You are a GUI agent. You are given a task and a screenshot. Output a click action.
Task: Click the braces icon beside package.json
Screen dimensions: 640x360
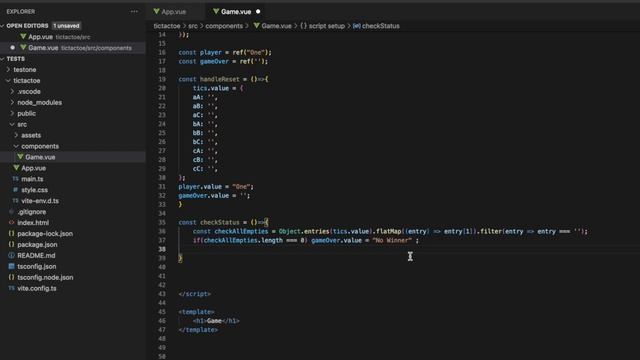click(x=11, y=244)
